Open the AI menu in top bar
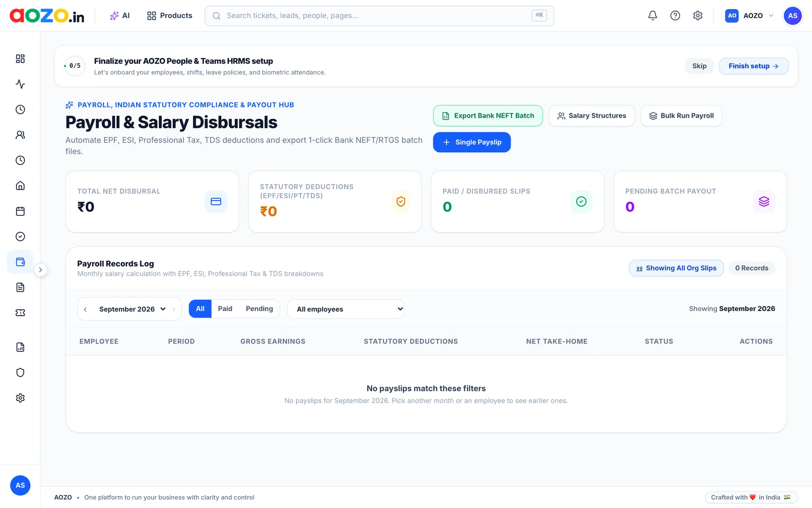This screenshot has width=812, height=508. point(120,16)
